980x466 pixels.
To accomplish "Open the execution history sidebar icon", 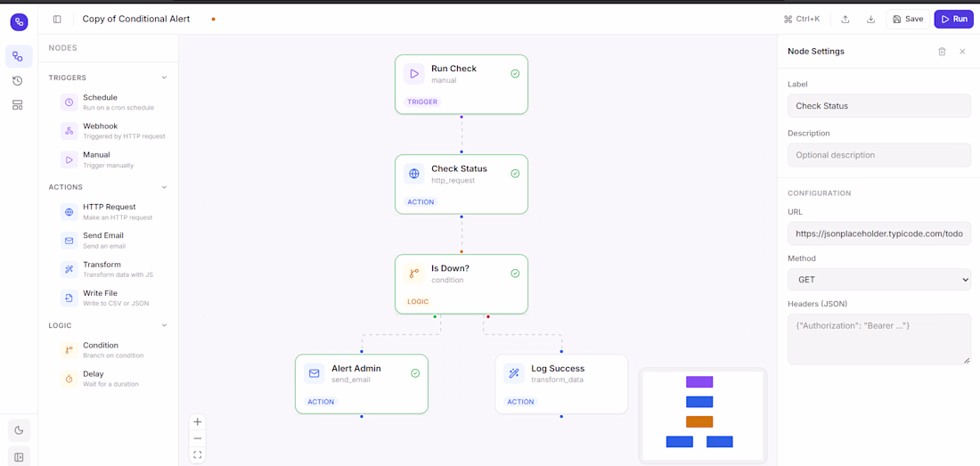I will [18, 80].
